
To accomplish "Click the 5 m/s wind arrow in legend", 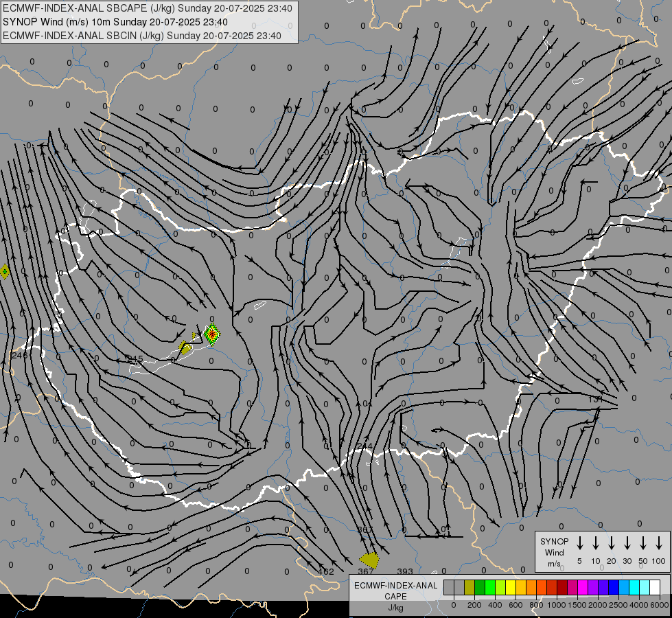I will pos(580,543).
